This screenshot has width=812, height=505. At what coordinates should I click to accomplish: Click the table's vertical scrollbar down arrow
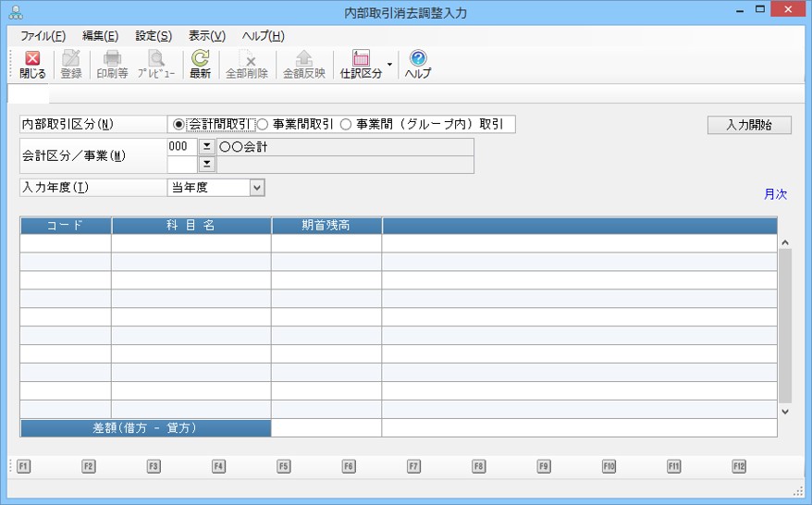[785, 412]
